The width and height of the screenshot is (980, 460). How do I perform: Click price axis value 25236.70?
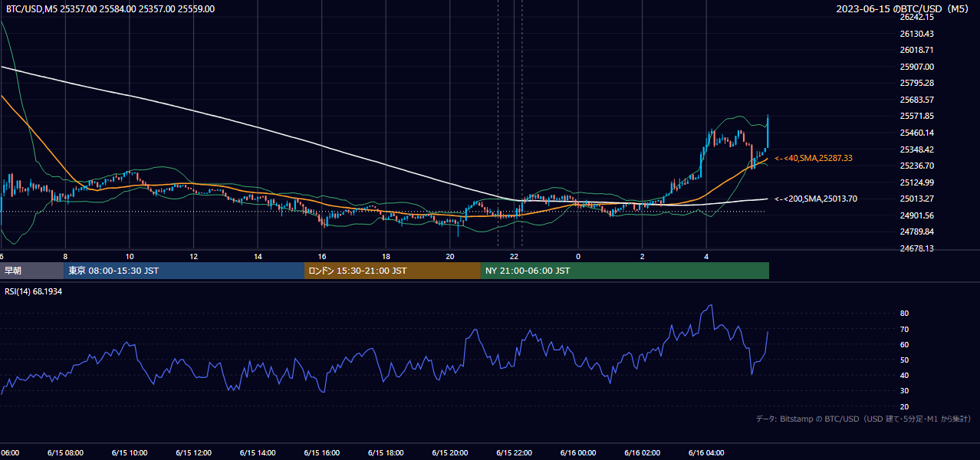916,166
